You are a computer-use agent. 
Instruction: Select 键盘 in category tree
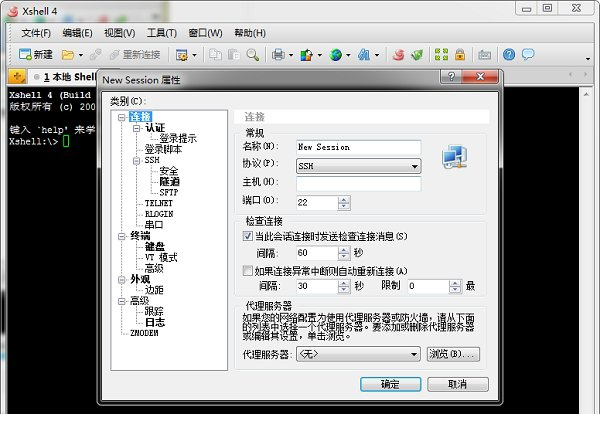click(155, 246)
